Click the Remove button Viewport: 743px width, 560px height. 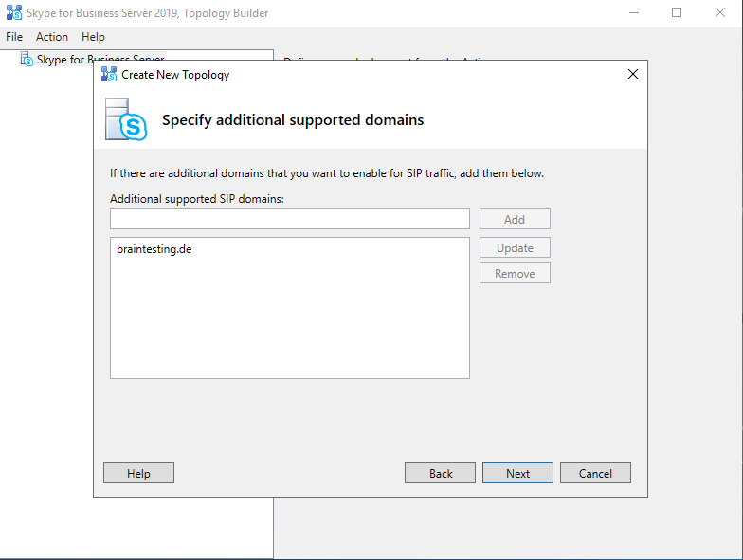click(x=515, y=274)
